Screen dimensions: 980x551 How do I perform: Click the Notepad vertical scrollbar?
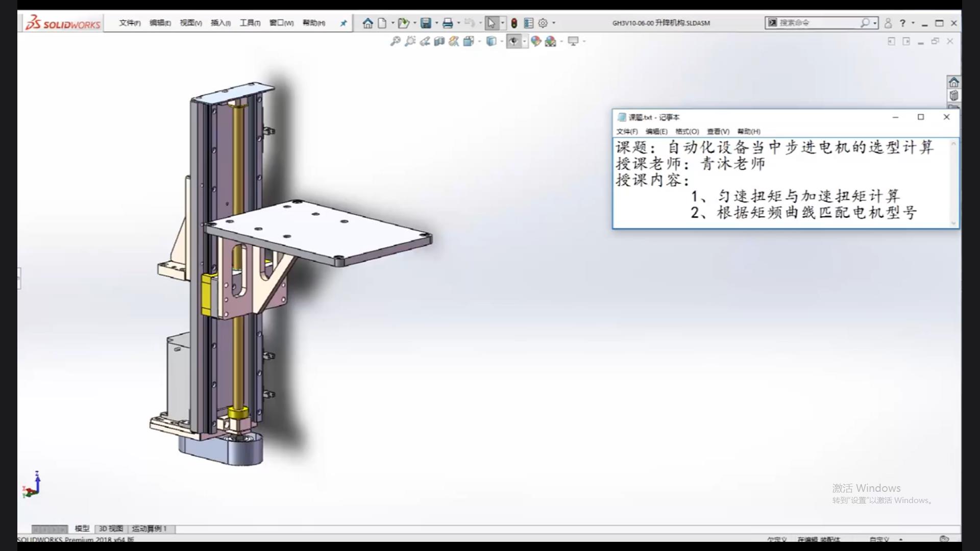click(x=953, y=183)
